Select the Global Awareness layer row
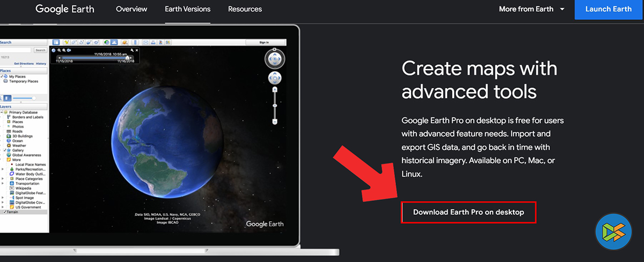Viewport: 644px width, 262px height. tap(24, 155)
